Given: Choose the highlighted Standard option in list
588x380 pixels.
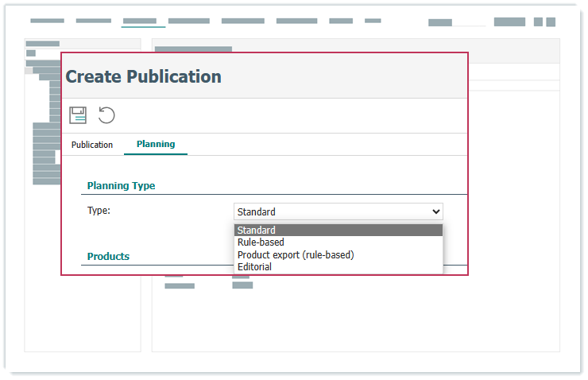Looking at the screenshot, I should pos(338,231).
